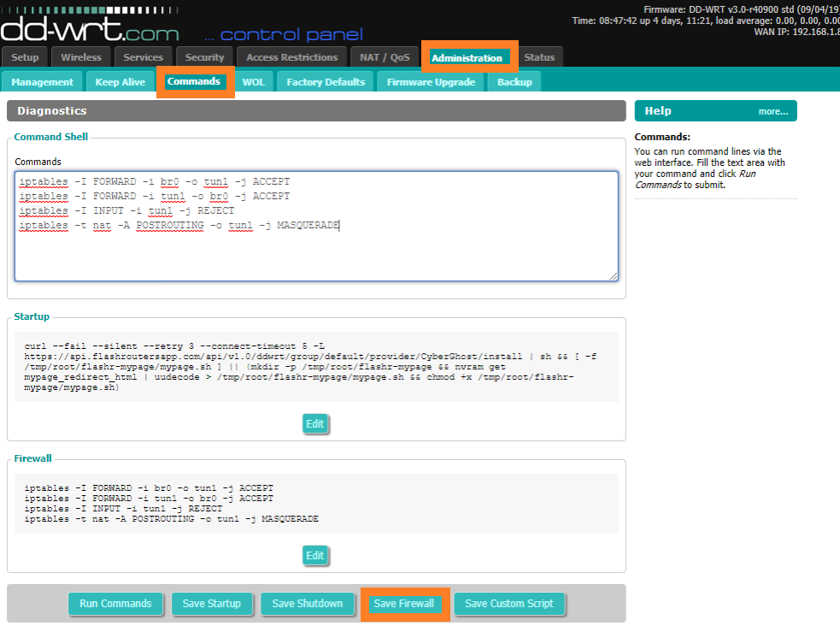Click the Save Firewall button

(x=404, y=604)
